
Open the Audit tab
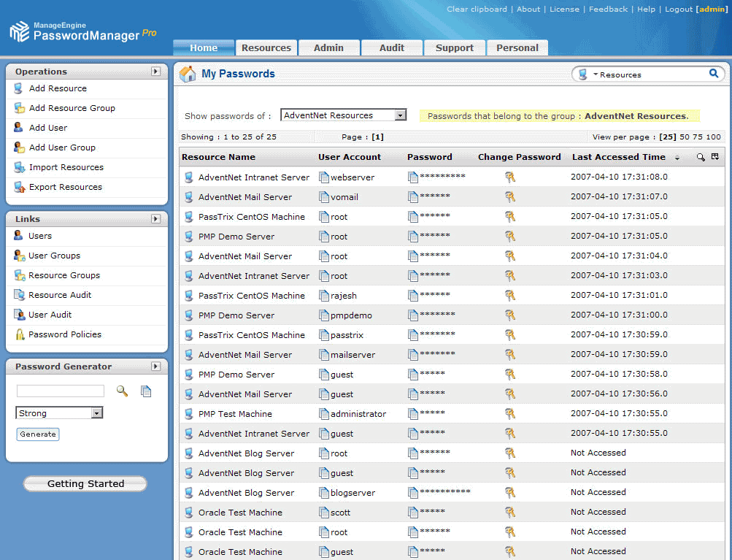point(392,47)
